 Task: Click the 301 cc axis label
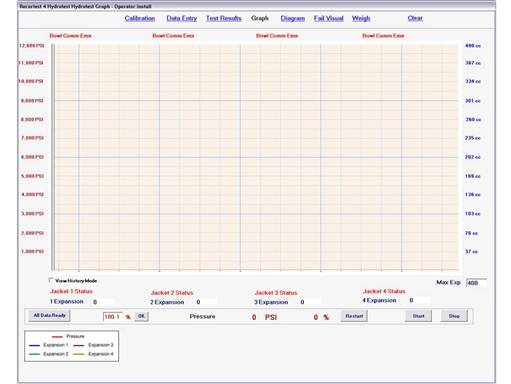[473, 100]
